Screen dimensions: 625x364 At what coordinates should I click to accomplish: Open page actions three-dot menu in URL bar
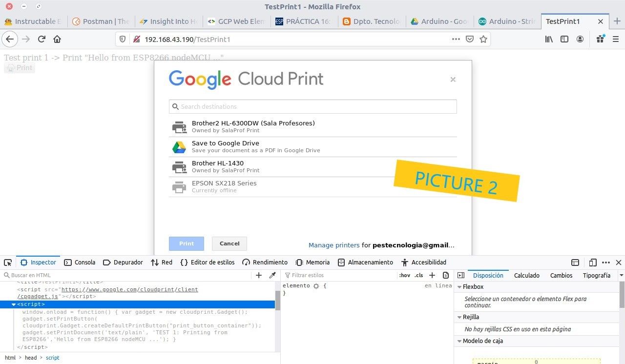(456, 39)
